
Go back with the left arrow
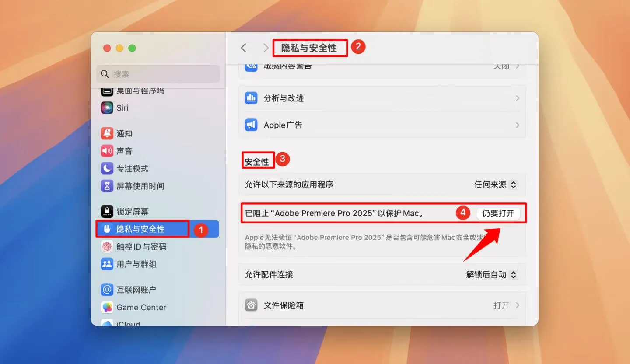click(244, 48)
